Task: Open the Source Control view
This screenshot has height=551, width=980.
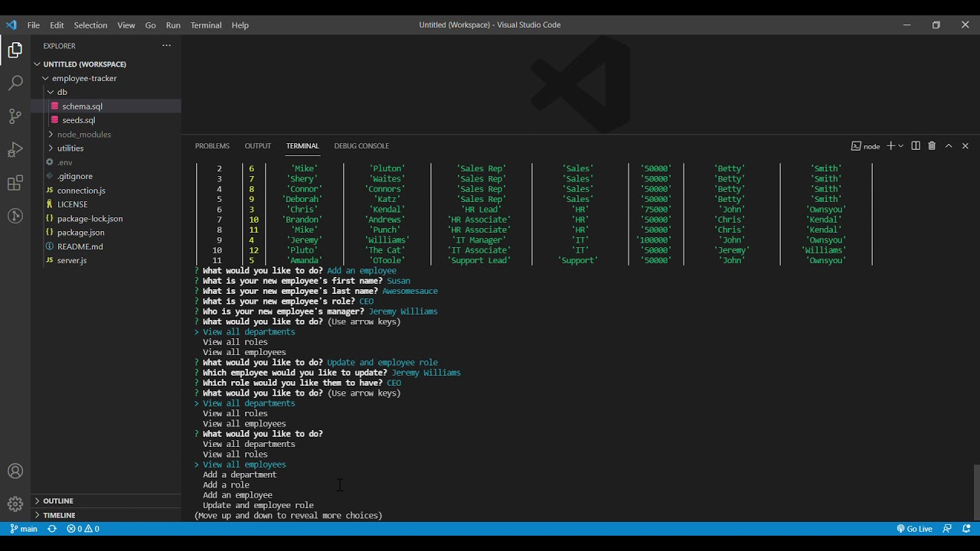Action: click(x=15, y=116)
